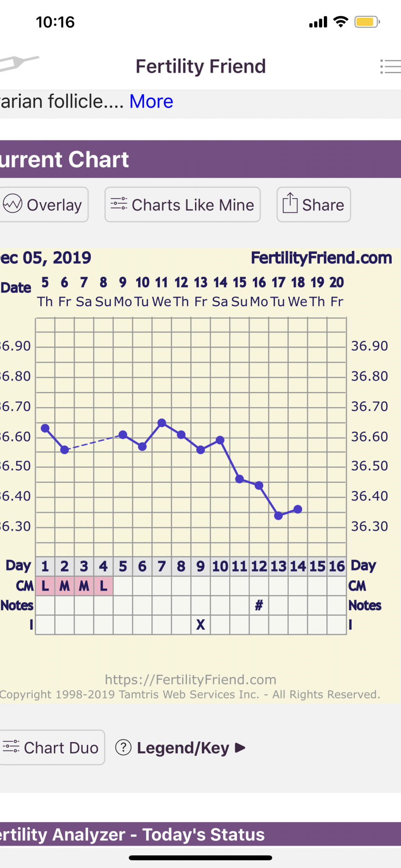Select the Current Chart header
This screenshot has height=868, width=401.
pyautogui.click(x=64, y=159)
